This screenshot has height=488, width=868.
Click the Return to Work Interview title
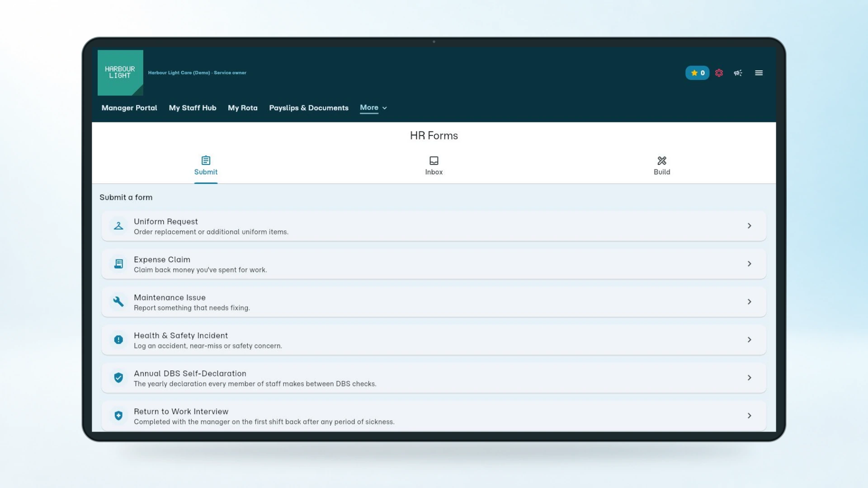click(x=181, y=411)
